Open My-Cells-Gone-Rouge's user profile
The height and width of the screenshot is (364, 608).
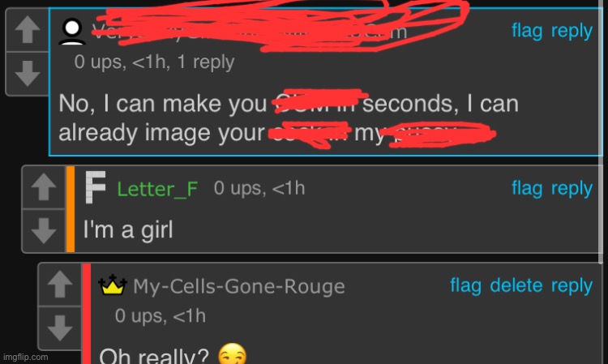pos(239,286)
